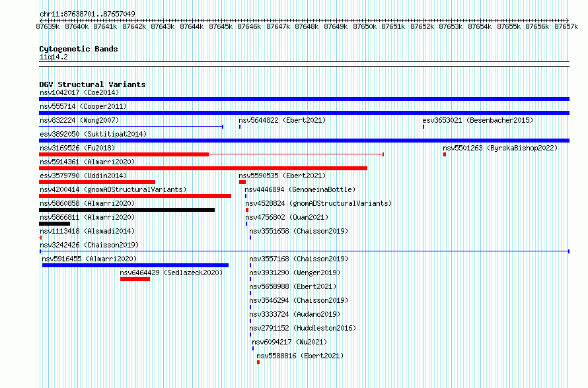The image size is (588, 388).
Task: Open nsv3546294 (Chaisson2019) label
Action: pos(299,300)
